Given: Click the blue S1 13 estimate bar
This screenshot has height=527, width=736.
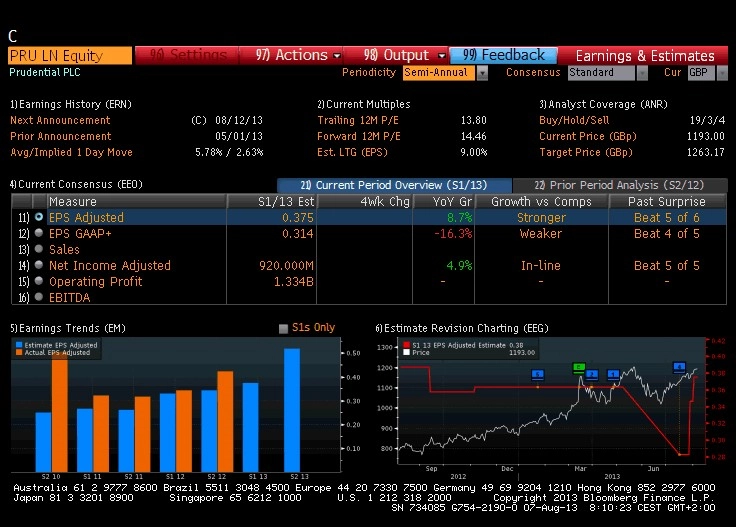Looking at the screenshot, I should tap(251, 428).
